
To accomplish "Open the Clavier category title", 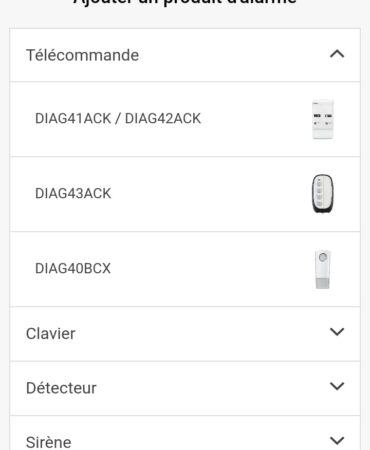I will click(51, 334).
